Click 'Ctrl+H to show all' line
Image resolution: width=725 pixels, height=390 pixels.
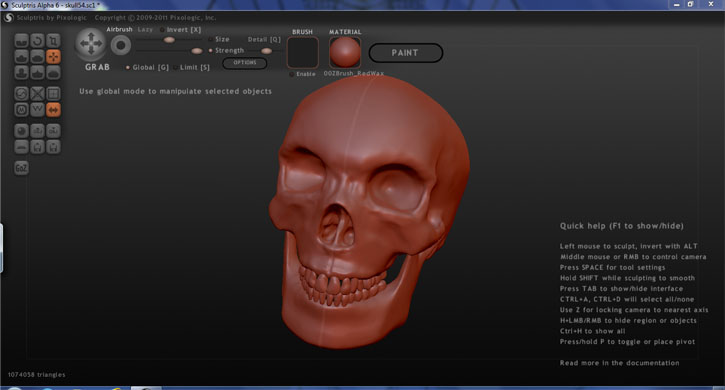(593, 331)
